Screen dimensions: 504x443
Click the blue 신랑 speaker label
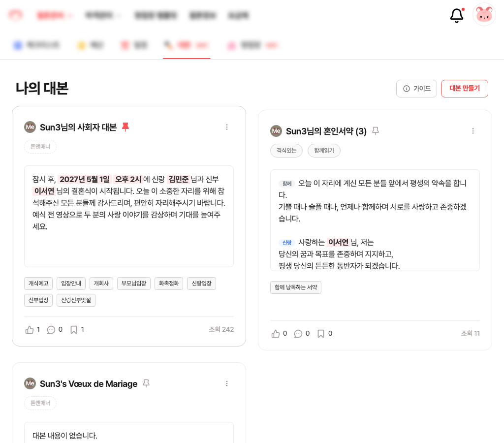tap(287, 242)
